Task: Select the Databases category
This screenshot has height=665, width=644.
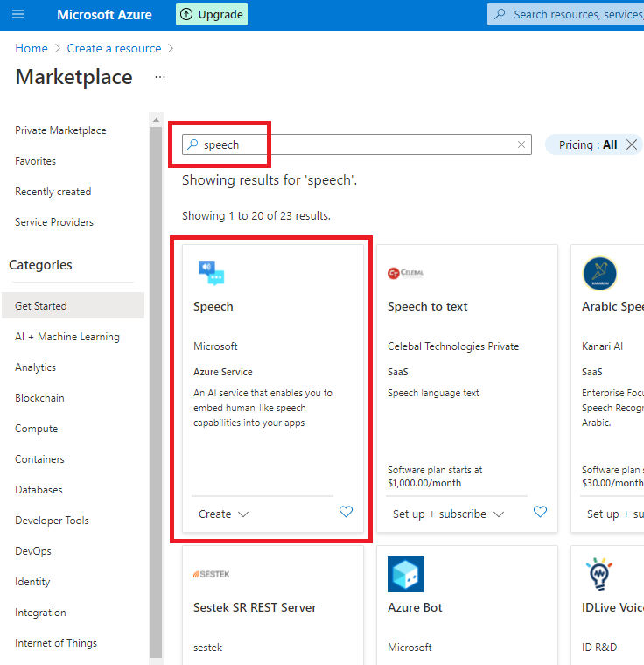Action: tap(38, 490)
